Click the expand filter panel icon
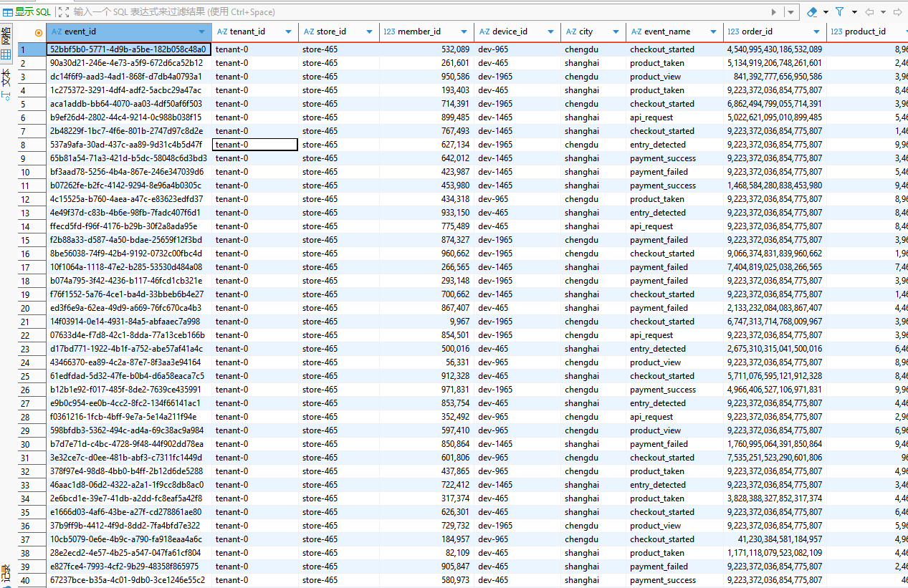 (64, 11)
